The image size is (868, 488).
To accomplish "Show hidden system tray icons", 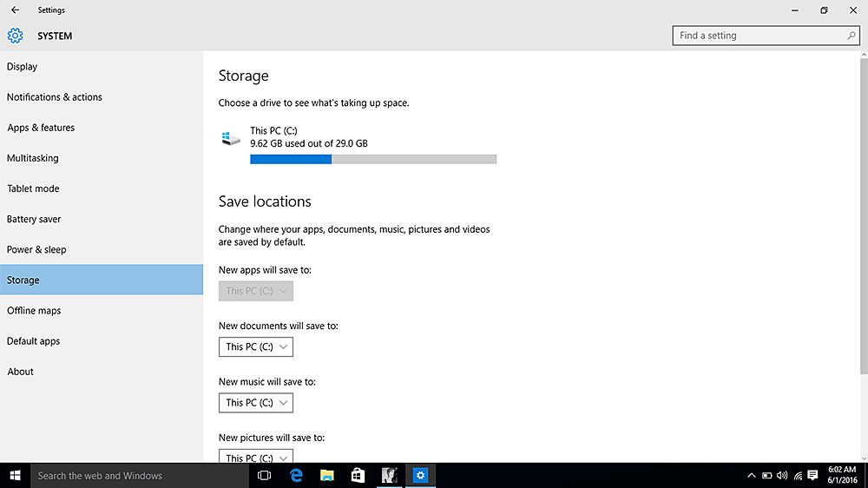I will tap(751, 475).
